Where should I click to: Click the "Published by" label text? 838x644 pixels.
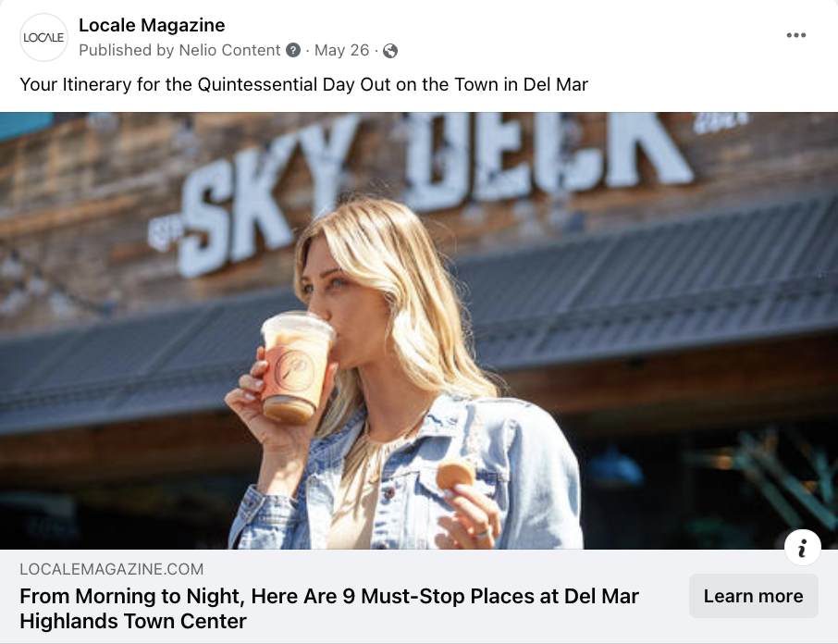click(x=127, y=50)
